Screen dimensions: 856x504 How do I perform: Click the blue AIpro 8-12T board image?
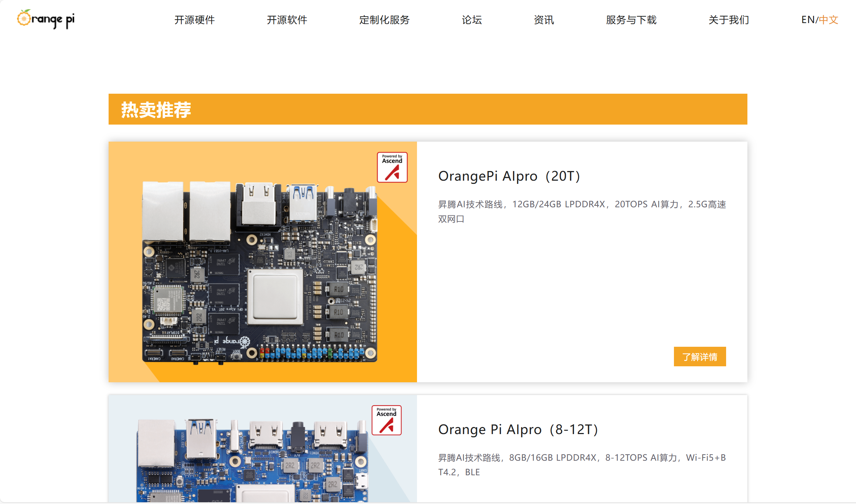click(x=252, y=461)
